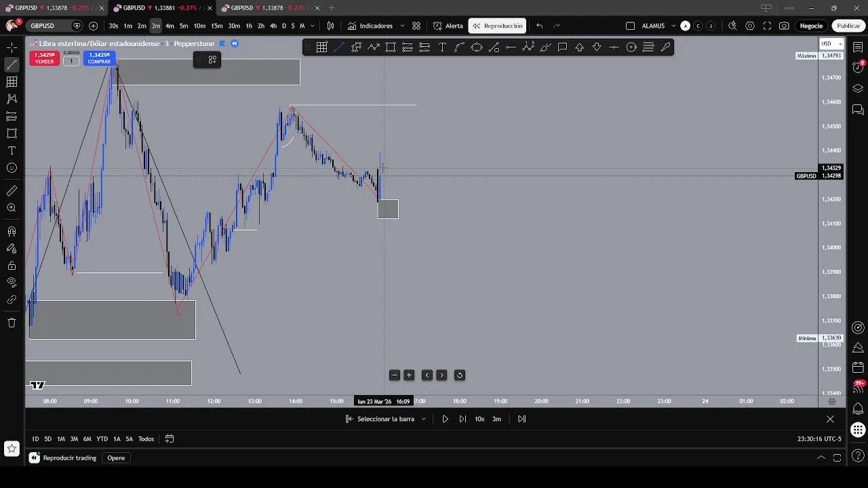Viewport: 868px width, 488px height.
Task: Select the callout comment tool
Action: click(562, 47)
